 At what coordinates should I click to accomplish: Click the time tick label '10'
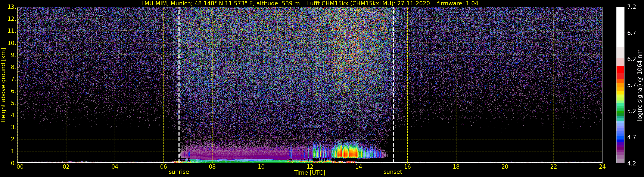click(x=261, y=167)
